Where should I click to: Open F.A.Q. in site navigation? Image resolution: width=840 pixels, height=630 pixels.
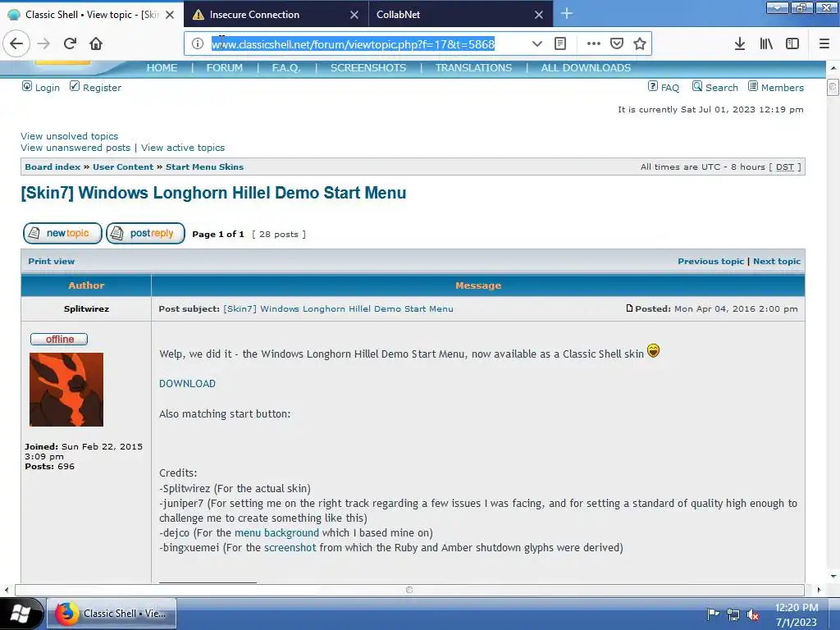286,67
